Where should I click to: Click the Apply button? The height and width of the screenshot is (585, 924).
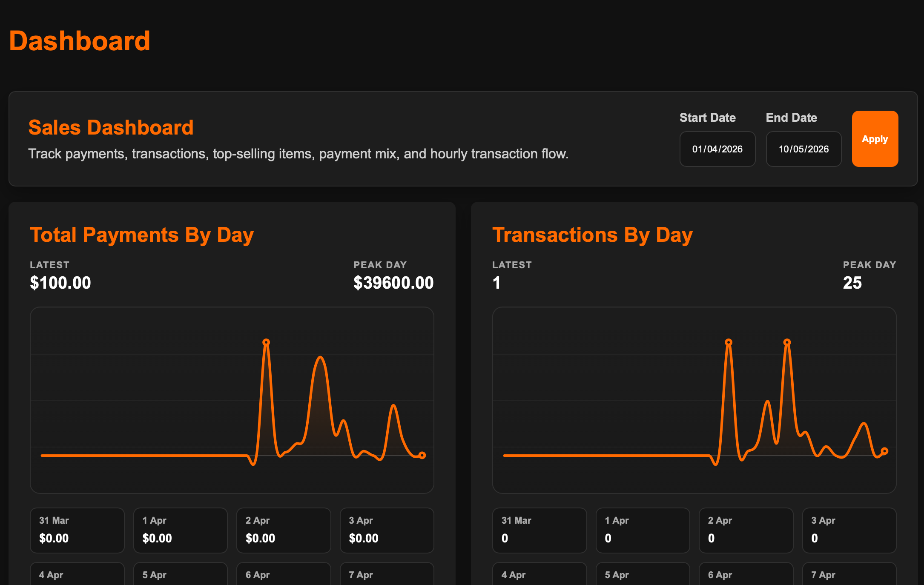875,139
